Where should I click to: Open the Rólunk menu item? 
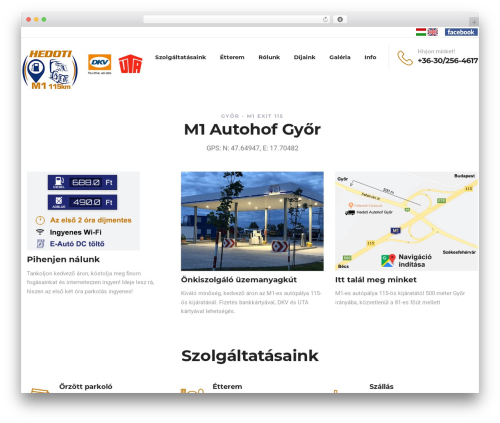tap(269, 57)
